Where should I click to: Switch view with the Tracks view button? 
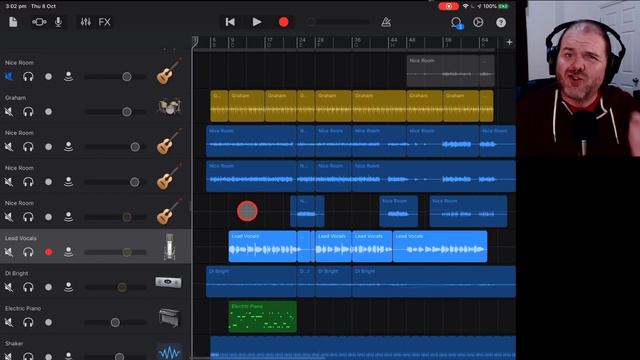pyautogui.click(x=39, y=22)
